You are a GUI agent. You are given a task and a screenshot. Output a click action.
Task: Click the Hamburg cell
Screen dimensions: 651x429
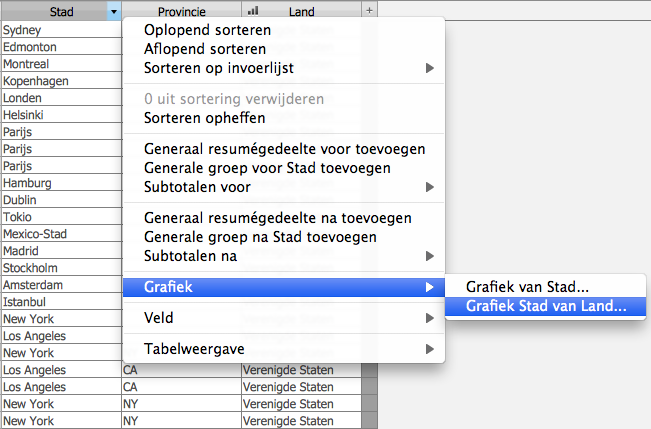[61, 183]
